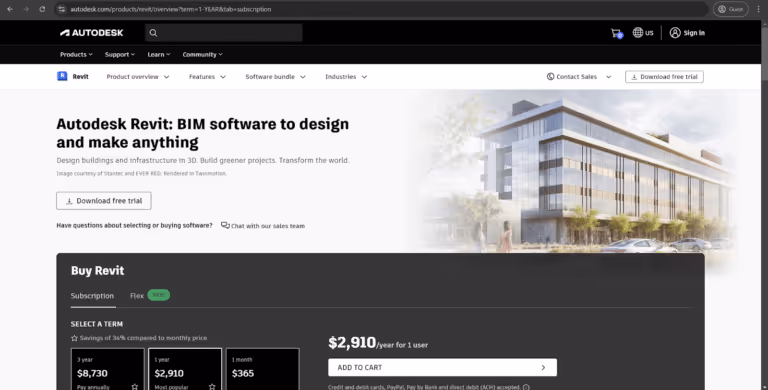Expand the Learn menu

pos(159,54)
